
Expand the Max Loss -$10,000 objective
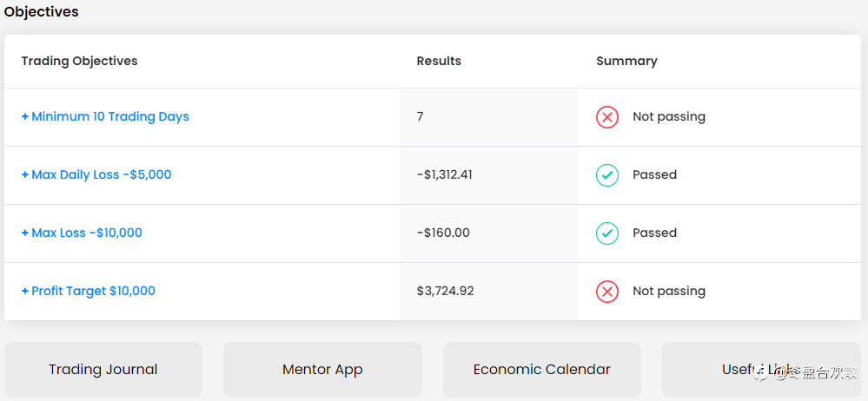[x=82, y=233]
